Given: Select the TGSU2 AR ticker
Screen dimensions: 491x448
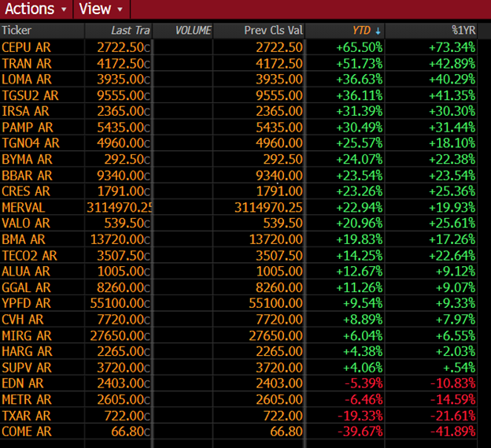Looking at the screenshot, I should coord(30,95).
